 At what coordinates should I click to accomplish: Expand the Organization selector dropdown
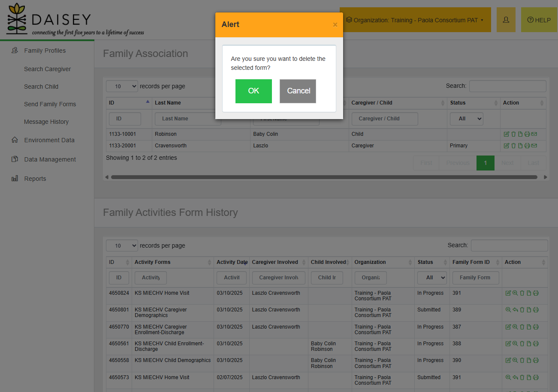point(415,20)
